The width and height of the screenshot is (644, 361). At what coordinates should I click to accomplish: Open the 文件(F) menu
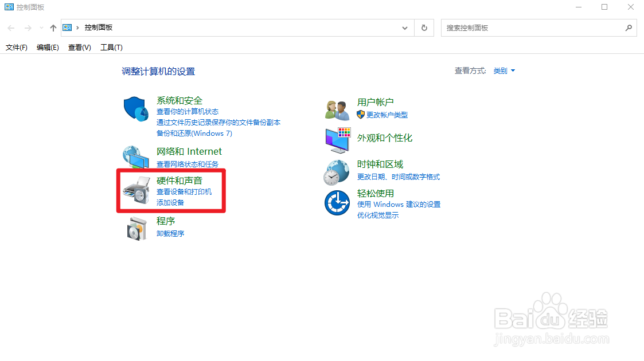[x=17, y=48]
